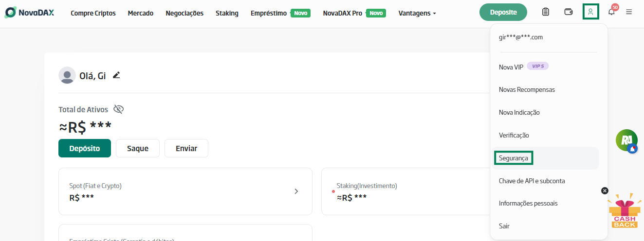The image size is (644, 241).
Task: Open the hamburger menu icon
Action: (x=629, y=12)
